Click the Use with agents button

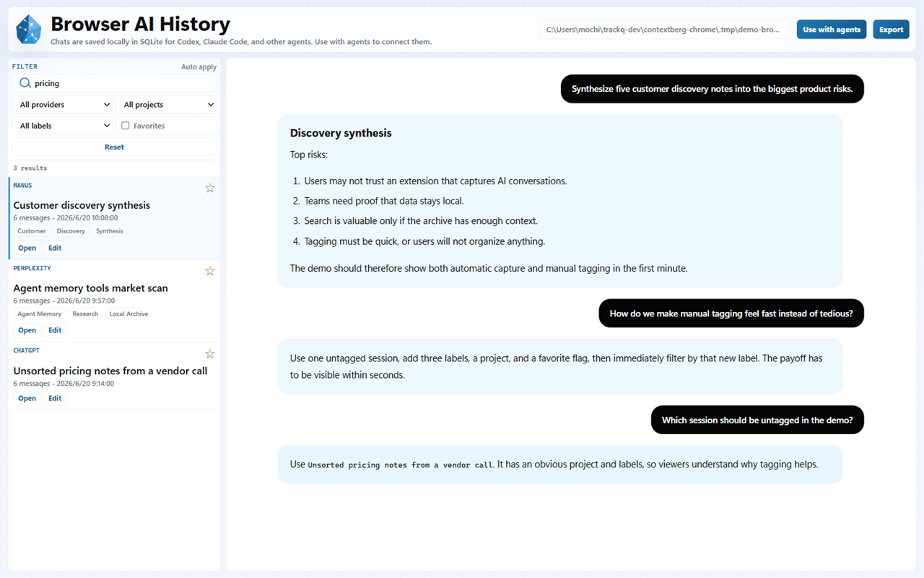pos(832,30)
